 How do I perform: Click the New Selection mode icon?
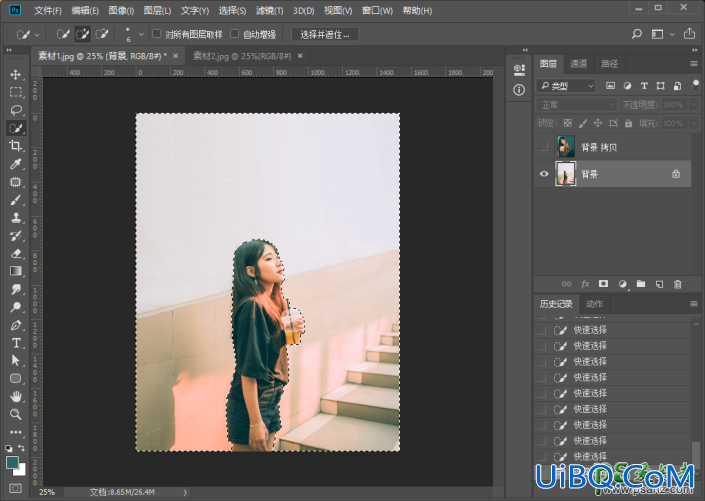(63, 34)
